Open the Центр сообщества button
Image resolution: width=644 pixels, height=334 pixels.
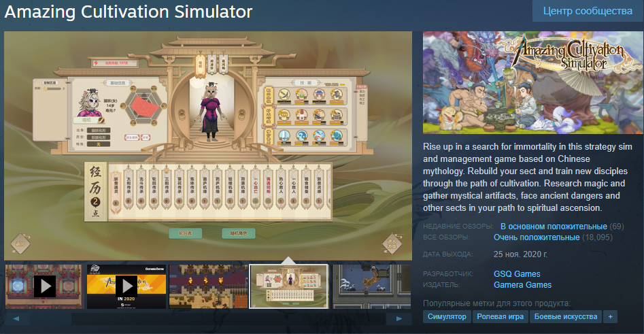click(x=588, y=11)
